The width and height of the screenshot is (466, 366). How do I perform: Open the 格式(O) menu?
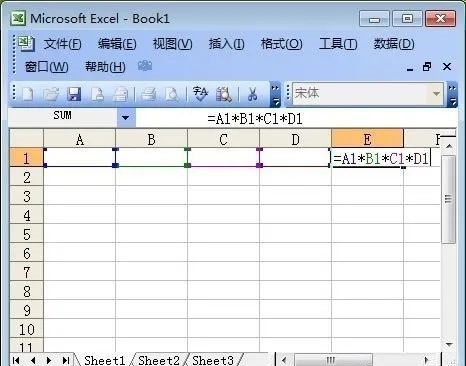tap(282, 44)
